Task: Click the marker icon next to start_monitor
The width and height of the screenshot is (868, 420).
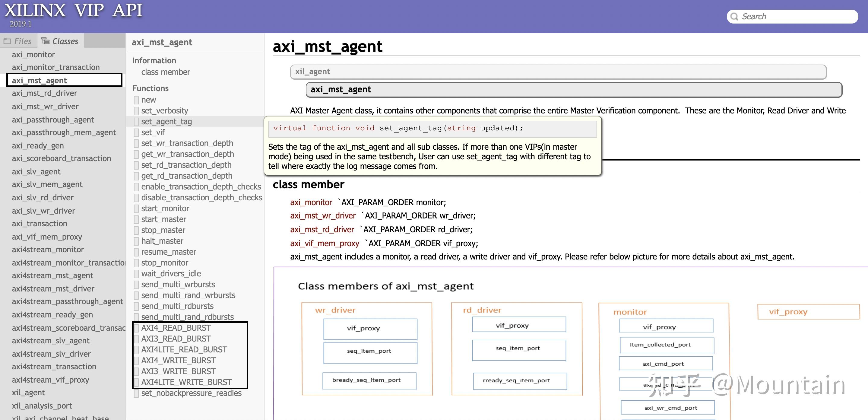Action: pos(136,209)
